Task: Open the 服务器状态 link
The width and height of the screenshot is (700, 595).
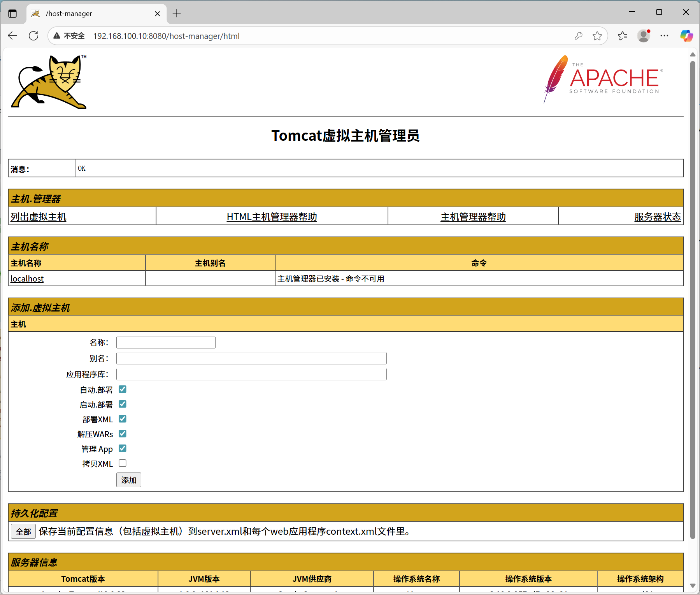Action: click(658, 217)
